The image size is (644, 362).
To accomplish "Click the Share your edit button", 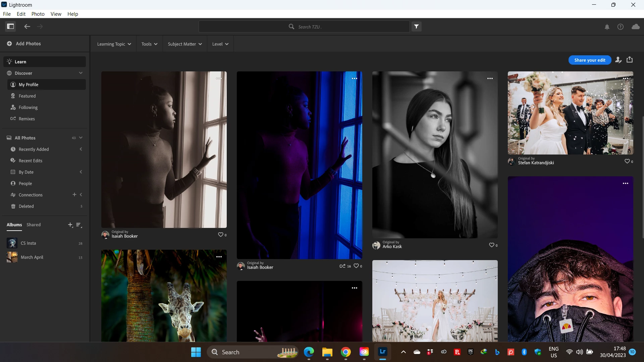I will [x=590, y=60].
